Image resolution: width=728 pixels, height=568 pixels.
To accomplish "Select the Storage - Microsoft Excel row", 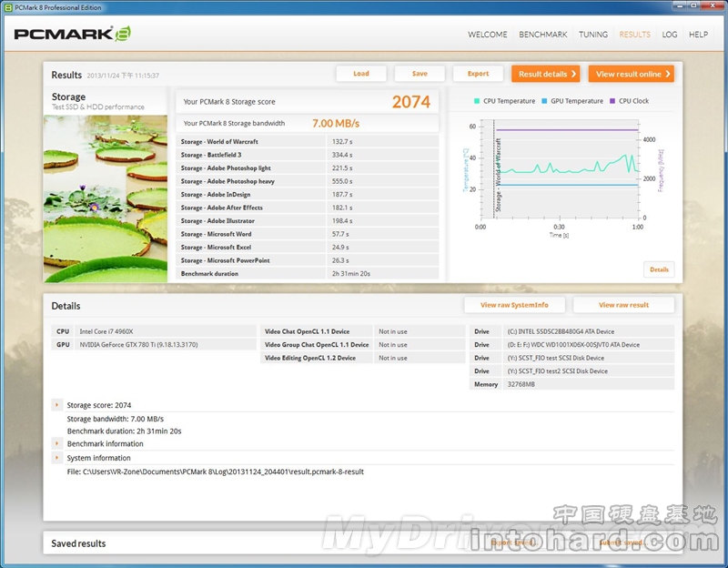I will [x=308, y=247].
